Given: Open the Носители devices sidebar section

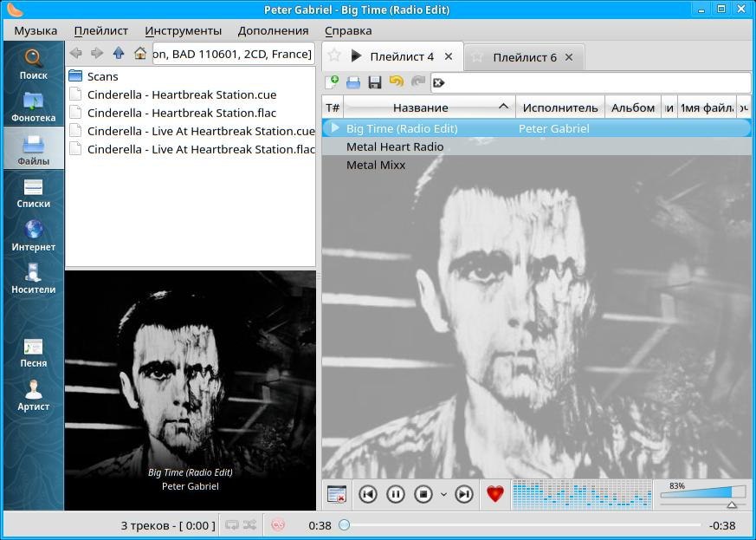Looking at the screenshot, I should tap(33, 278).
